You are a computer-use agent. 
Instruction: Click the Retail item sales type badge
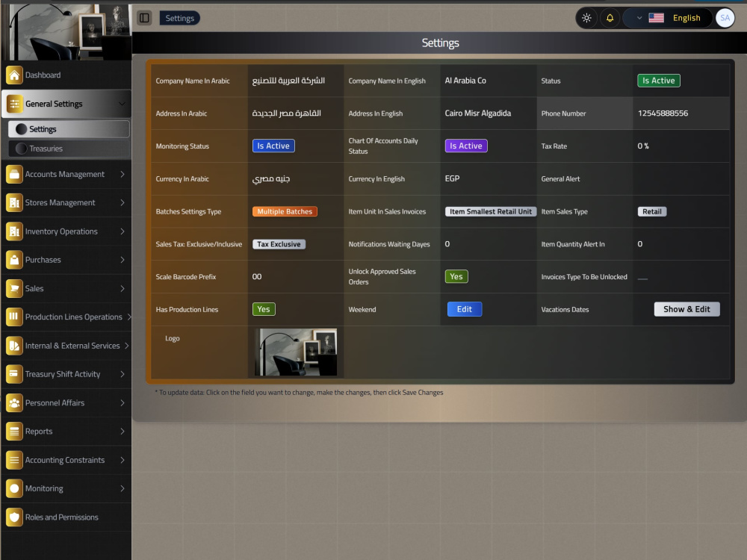(x=651, y=211)
